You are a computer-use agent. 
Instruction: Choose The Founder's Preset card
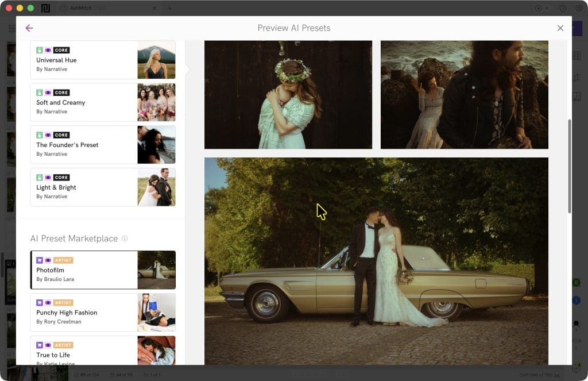click(x=103, y=144)
